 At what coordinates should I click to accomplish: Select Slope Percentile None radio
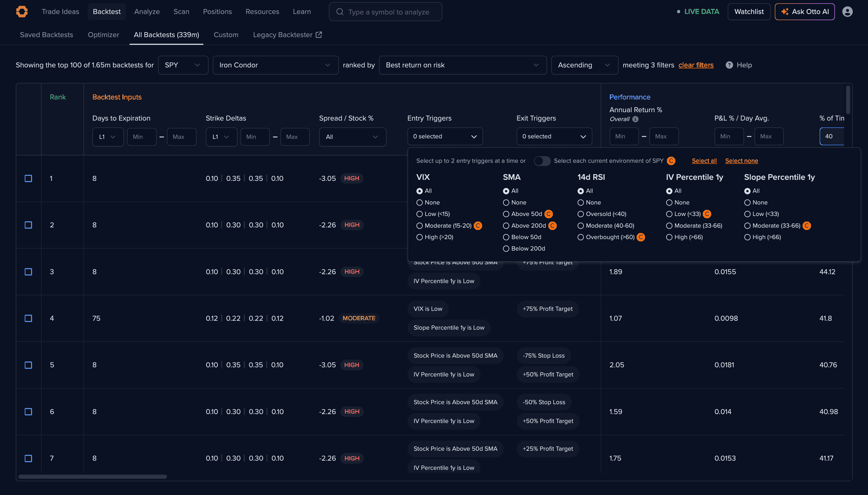pos(747,203)
